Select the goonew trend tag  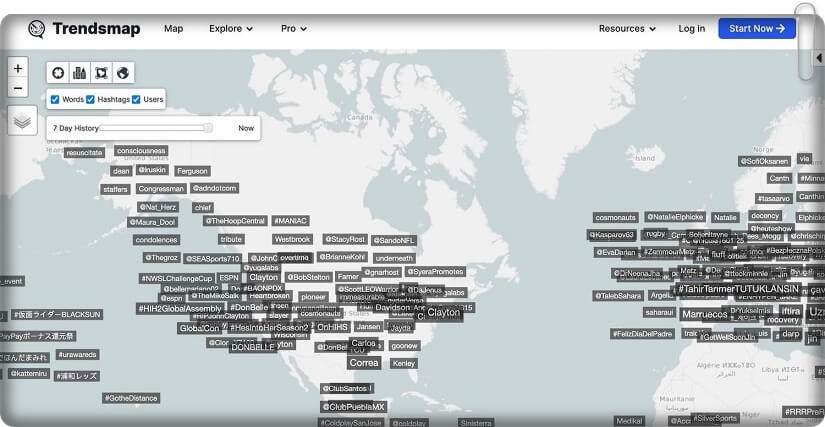tap(405, 346)
